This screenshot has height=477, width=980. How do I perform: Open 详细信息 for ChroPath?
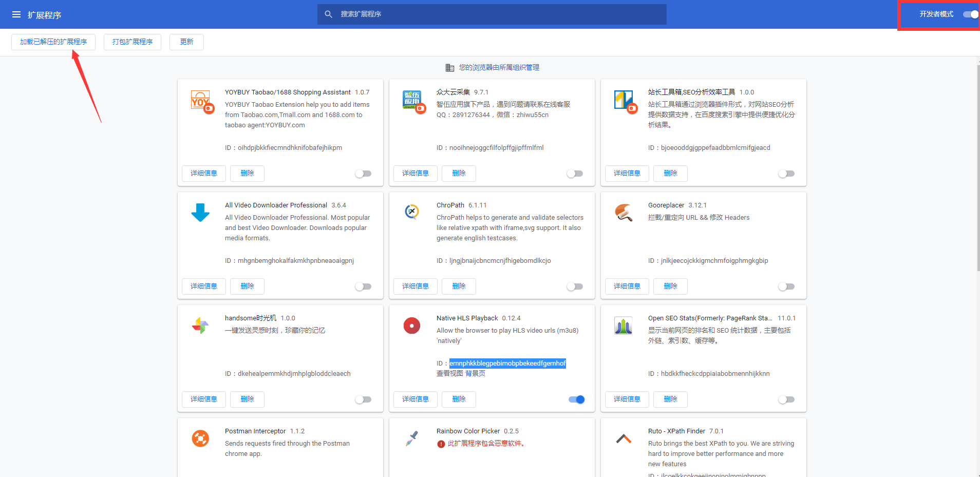coord(416,287)
